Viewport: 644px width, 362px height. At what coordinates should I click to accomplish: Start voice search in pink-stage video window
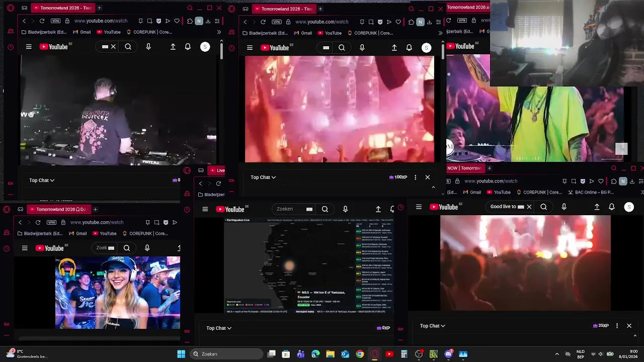tap(362, 48)
